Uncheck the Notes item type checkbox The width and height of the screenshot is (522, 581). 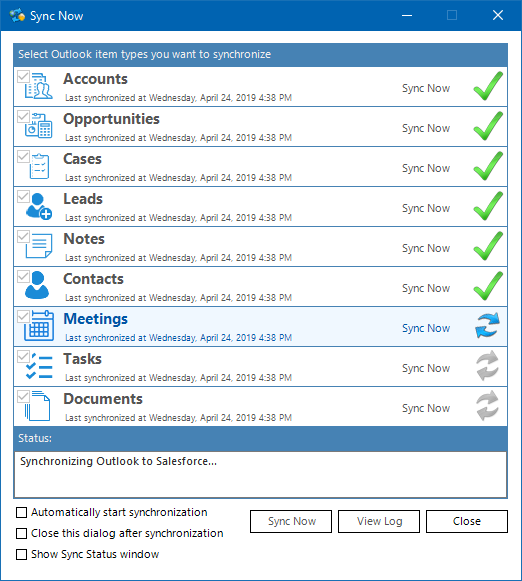pyautogui.click(x=23, y=236)
